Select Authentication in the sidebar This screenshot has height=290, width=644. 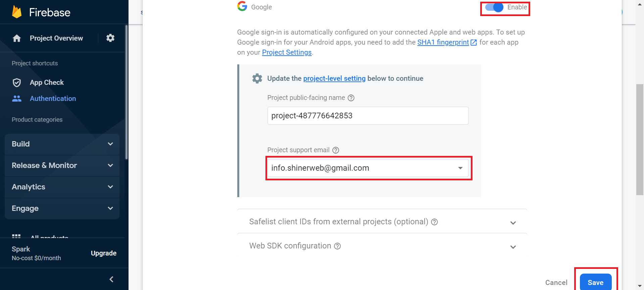[53, 98]
